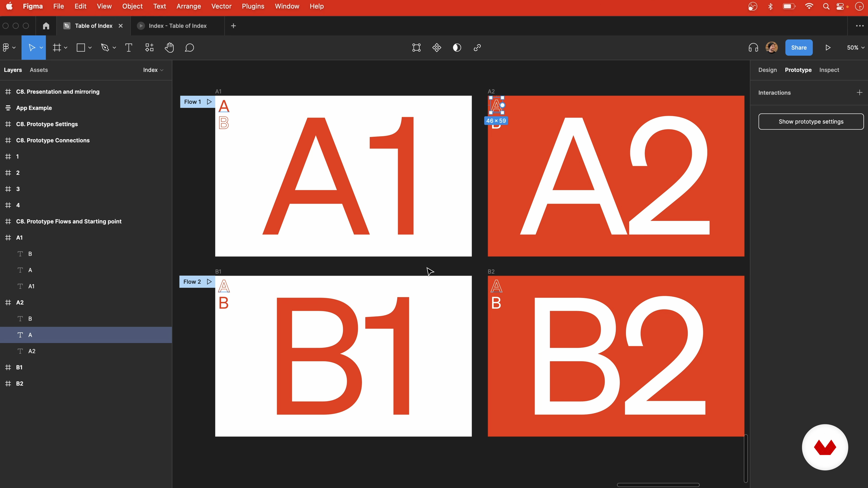Image resolution: width=868 pixels, height=488 pixels.
Task: Open the Pen tool options chevron
Action: point(114,48)
